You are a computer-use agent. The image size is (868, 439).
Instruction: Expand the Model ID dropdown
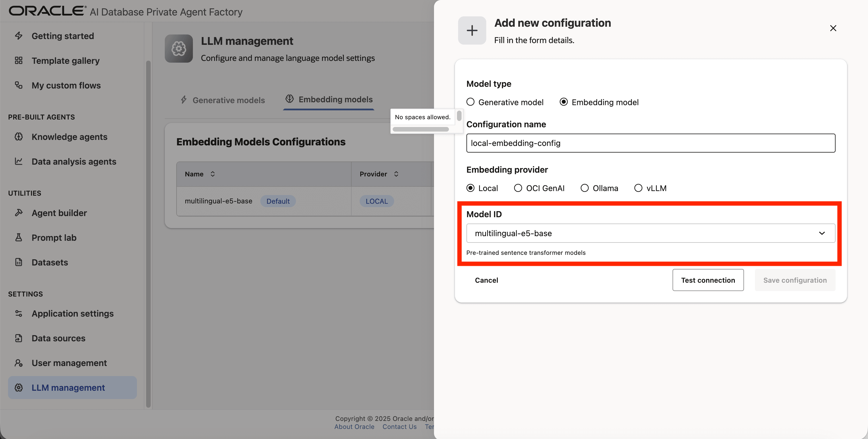pos(822,233)
